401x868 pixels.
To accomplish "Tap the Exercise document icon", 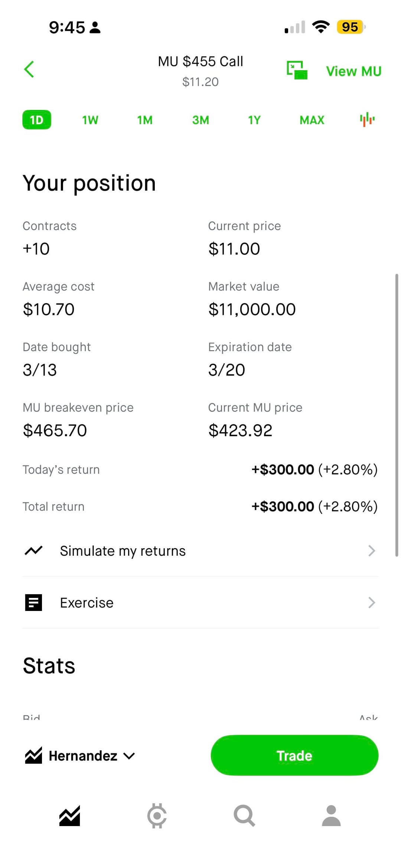I will point(33,602).
